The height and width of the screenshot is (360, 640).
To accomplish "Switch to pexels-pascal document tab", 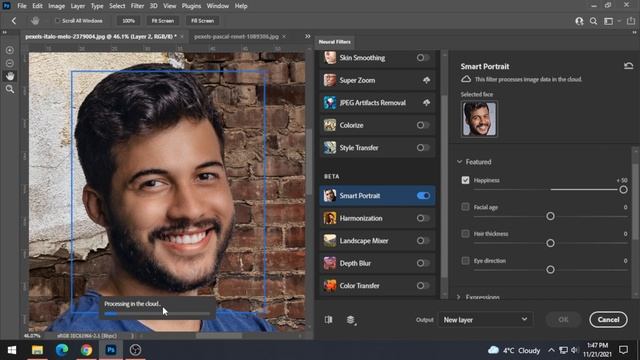I will pyautogui.click(x=236, y=36).
